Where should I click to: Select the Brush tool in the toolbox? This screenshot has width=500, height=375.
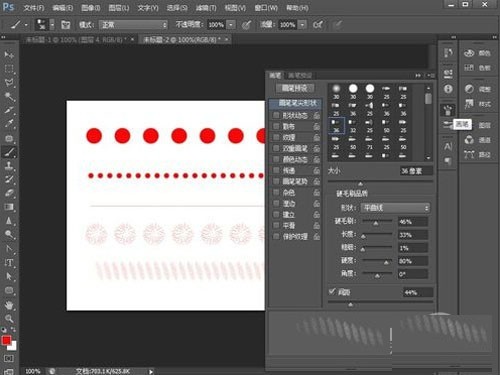(x=9, y=152)
